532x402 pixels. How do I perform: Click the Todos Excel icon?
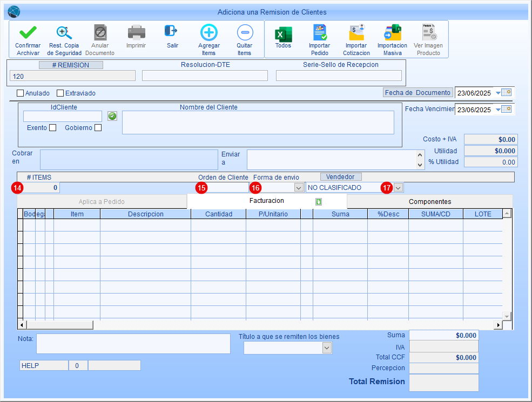point(283,34)
